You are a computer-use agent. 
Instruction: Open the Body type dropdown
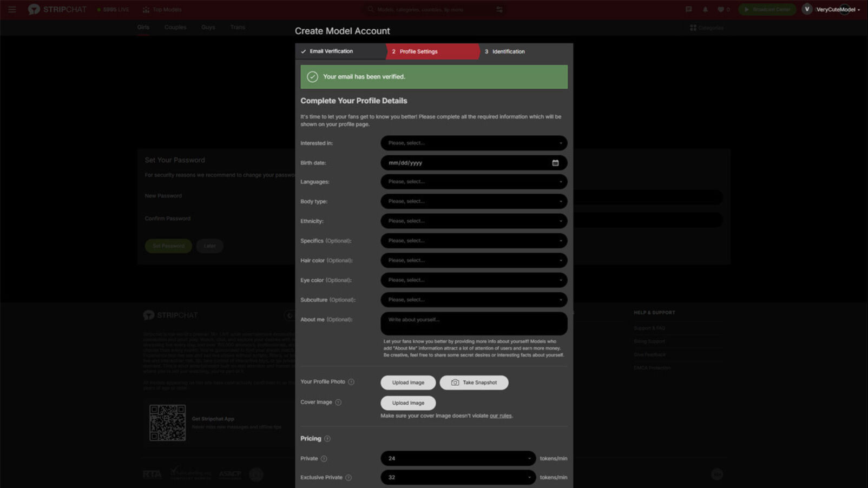[x=474, y=201]
